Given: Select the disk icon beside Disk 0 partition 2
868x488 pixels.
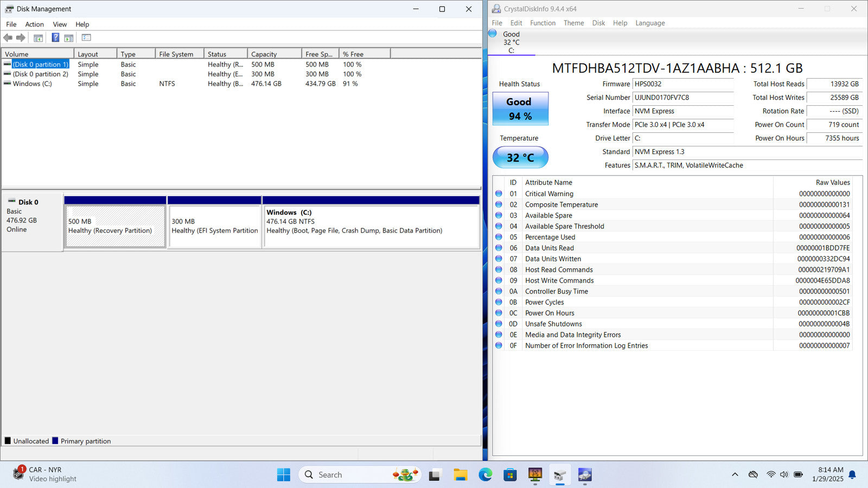Looking at the screenshot, I should pos(7,74).
